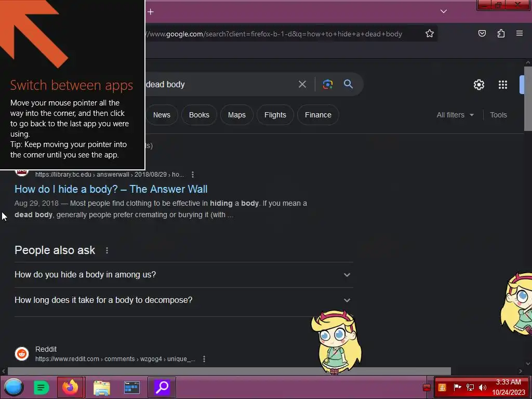
Task: Open the window manager app on taskbar
Action: (131, 388)
